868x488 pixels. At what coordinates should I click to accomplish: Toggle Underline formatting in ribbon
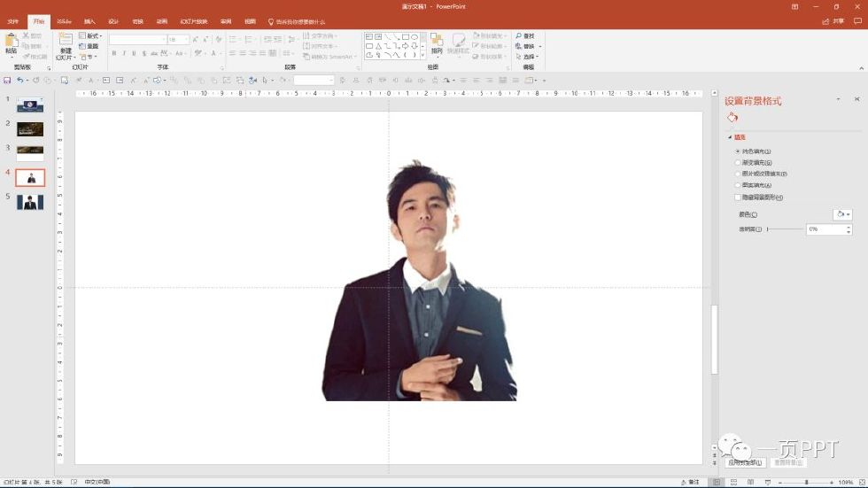pyautogui.click(x=134, y=54)
